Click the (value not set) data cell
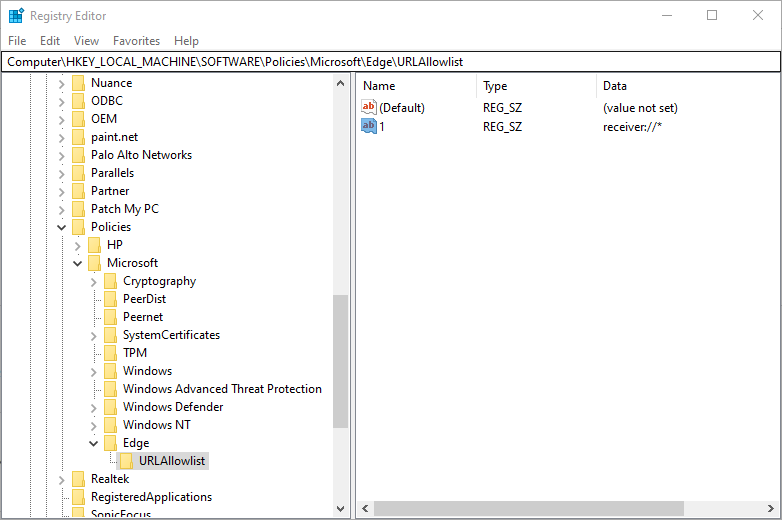 640,108
